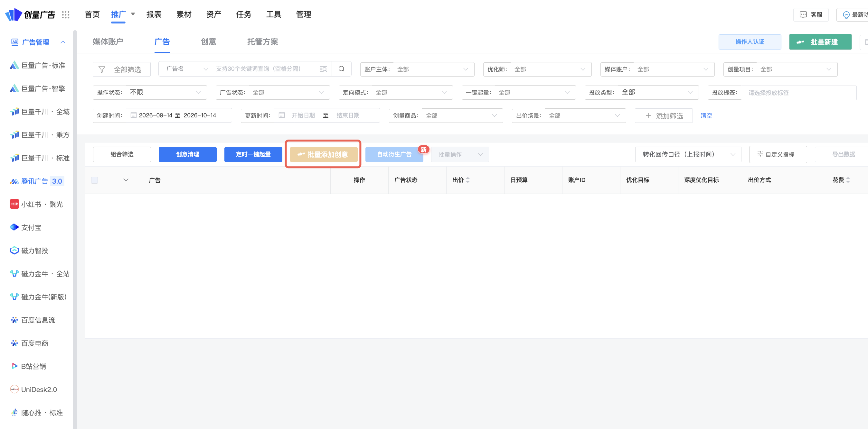Collapse the 广告管理 sidebar section
Viewport: 868px width, 429px height.
[x=63, y=42]
